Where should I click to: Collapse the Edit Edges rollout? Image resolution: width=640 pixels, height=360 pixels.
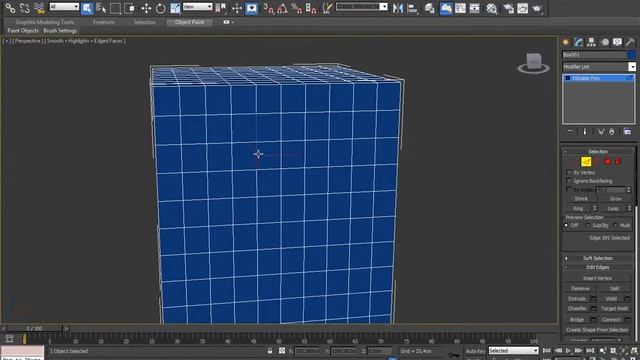pos(598,267)
